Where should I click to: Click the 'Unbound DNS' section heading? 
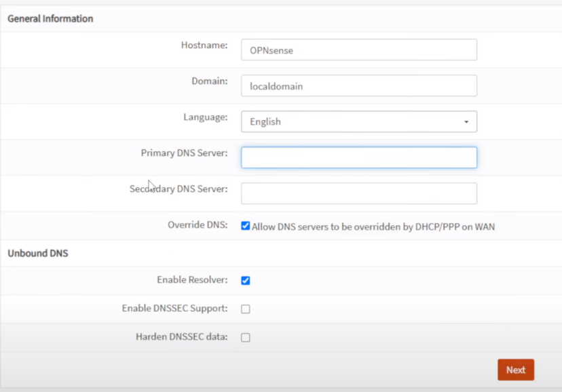(x=37, y=253)
